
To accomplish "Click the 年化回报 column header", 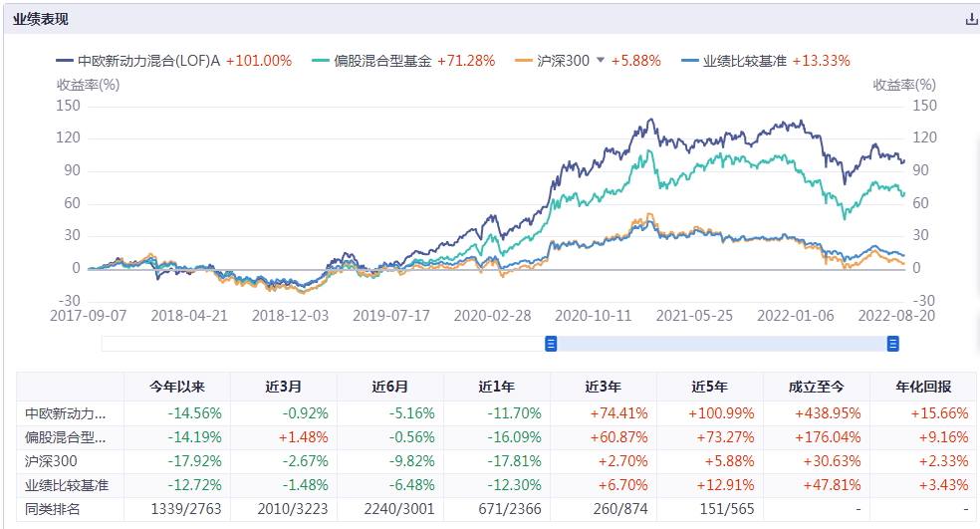I will pyautogui.click(x=922, y=387).
